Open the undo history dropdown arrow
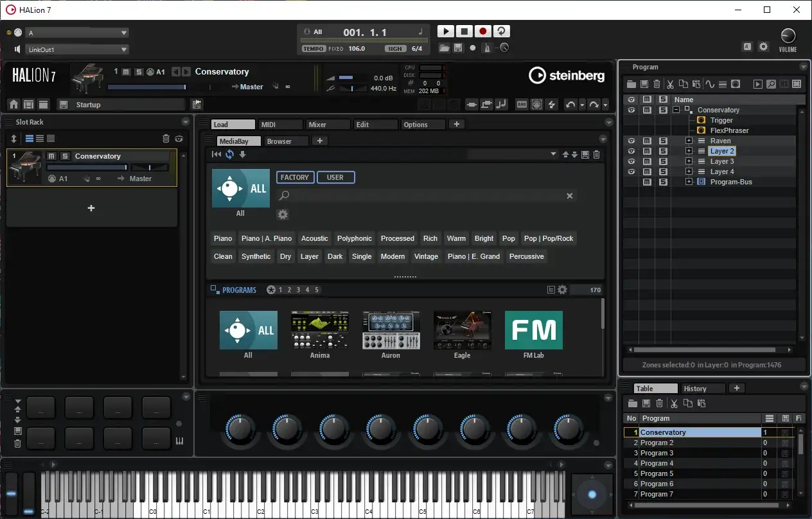The image size is (812, 519). [582, 105]
